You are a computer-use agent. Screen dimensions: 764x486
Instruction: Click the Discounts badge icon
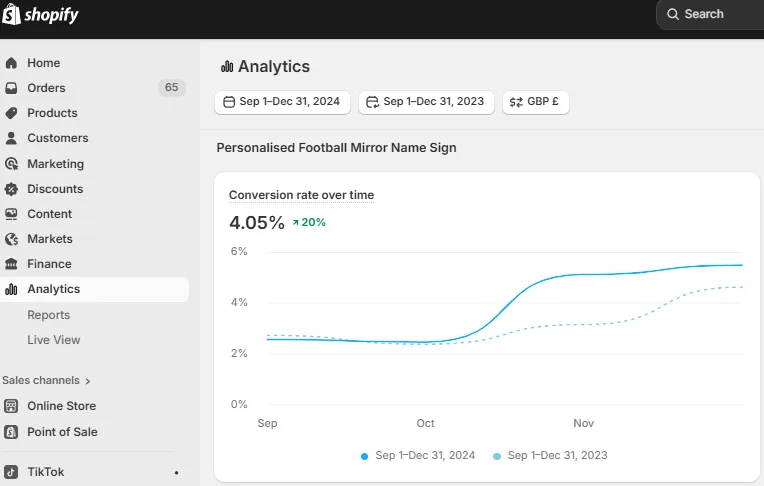pyautogui.click(x=11, y=189)
